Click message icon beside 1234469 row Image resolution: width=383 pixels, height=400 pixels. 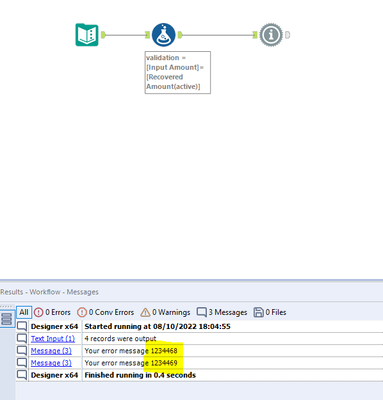22,363
